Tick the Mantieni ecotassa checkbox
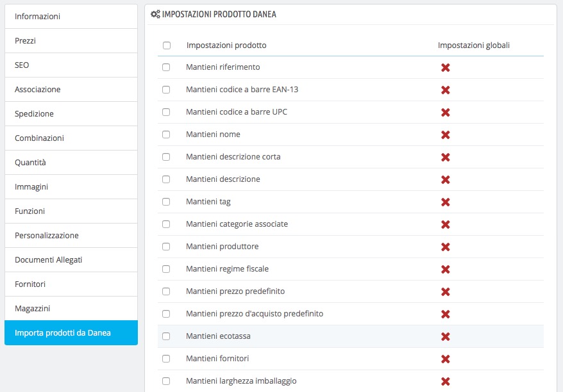This screenshot has width=563, height=392. click(x=166, y=336)
